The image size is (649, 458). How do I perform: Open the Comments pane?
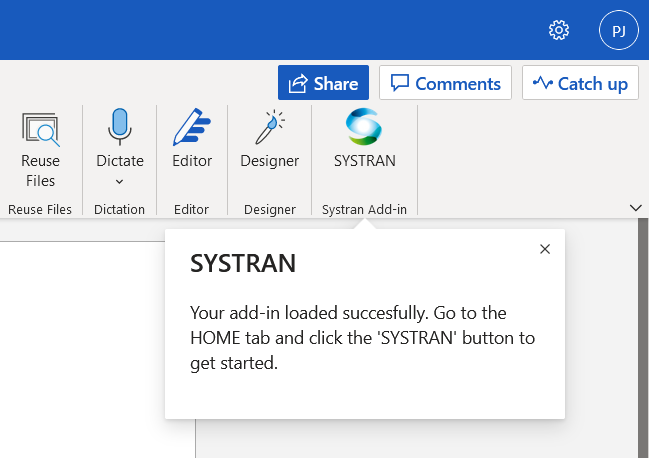445,83
